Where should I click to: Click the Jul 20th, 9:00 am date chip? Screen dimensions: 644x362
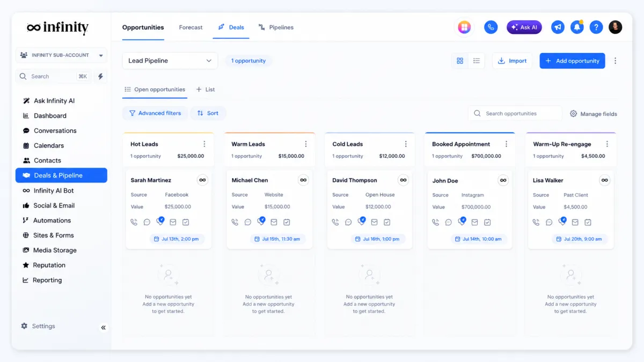(x=580, y=239)
